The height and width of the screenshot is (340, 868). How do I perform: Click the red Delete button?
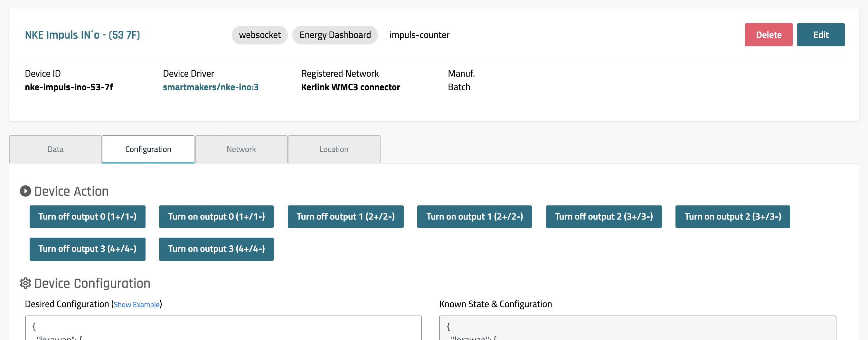coord(768,35)
